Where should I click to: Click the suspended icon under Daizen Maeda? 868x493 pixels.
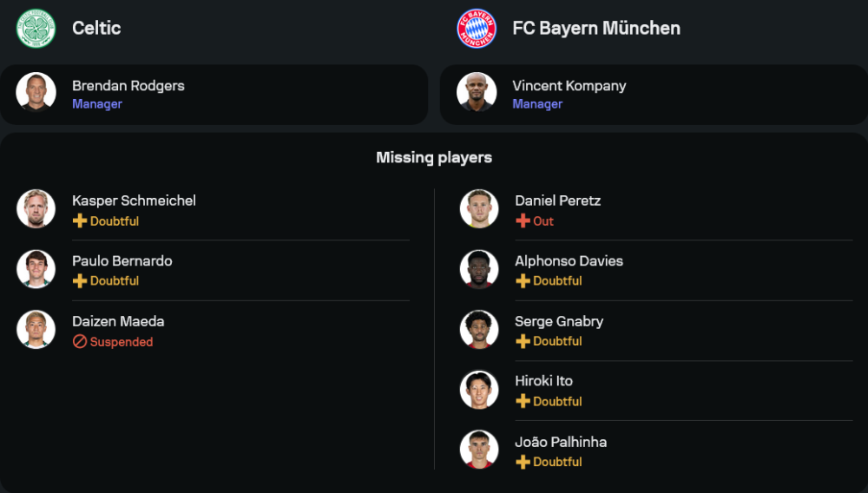point(80,342)
